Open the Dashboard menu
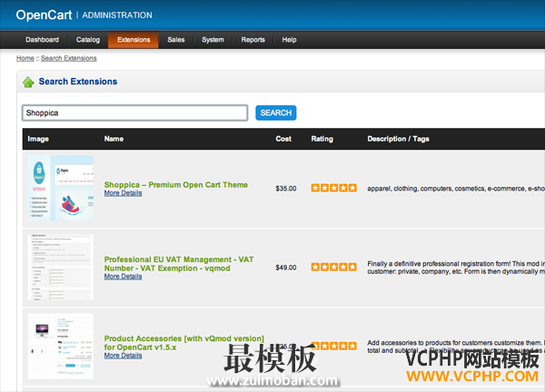545x392 pixels. [x=42, y=40]
